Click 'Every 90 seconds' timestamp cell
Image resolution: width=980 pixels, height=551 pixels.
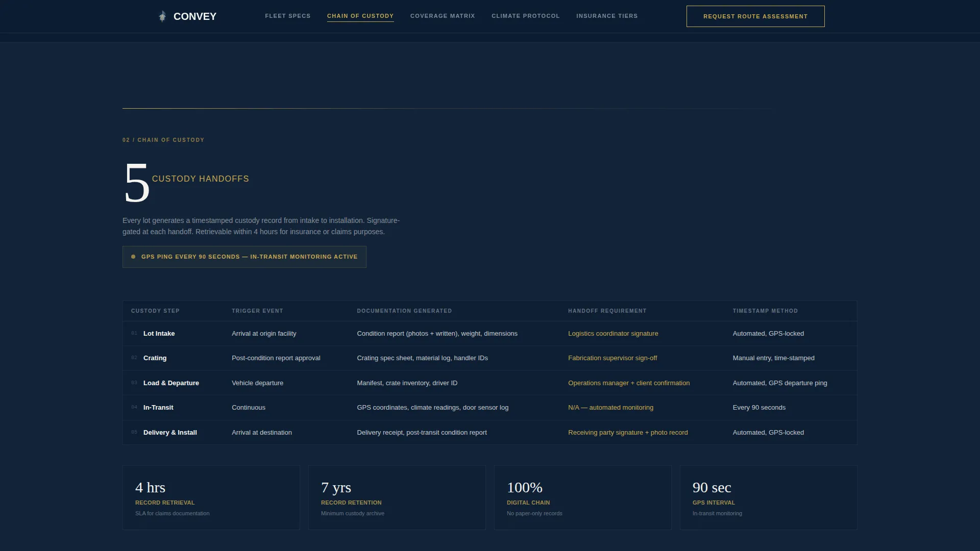coord(759,408)
